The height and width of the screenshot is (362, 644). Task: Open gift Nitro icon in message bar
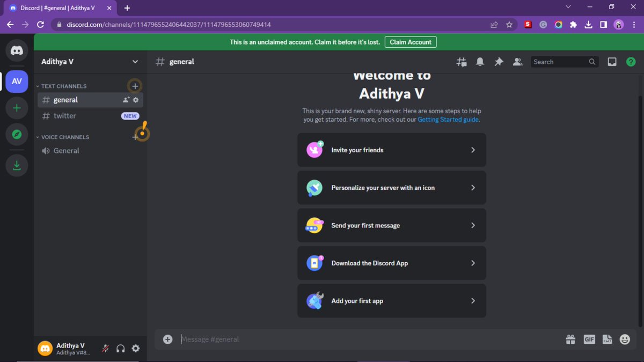click(x=570, y=339)
